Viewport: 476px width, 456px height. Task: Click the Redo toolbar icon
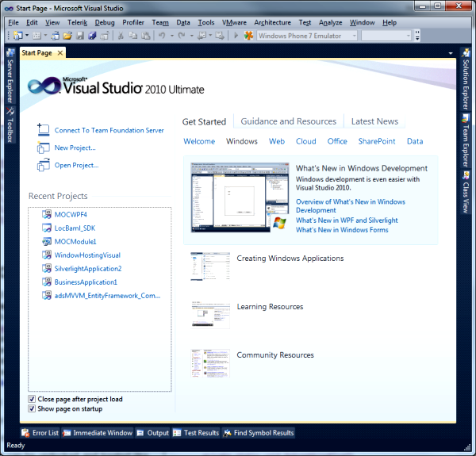[x=182, y=36]
